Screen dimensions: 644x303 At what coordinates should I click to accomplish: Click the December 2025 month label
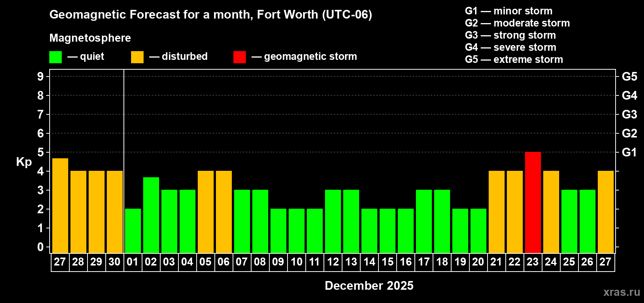pos(369,286)
